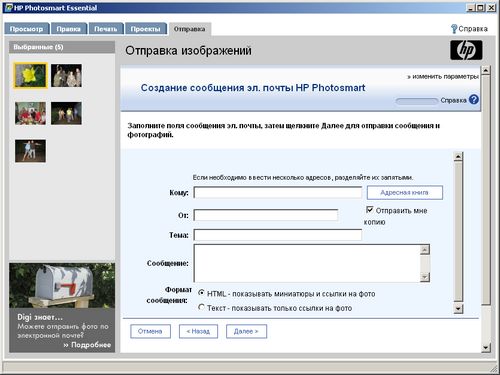
Task: Click the mailbox promotional image
Action: [62, 285]
